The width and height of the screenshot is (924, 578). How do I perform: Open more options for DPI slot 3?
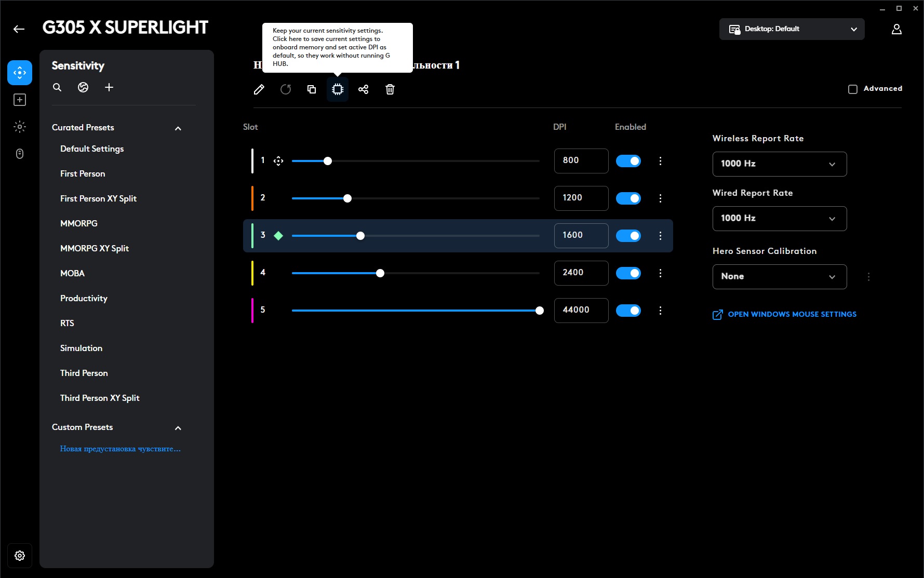[x=660, y=236]
